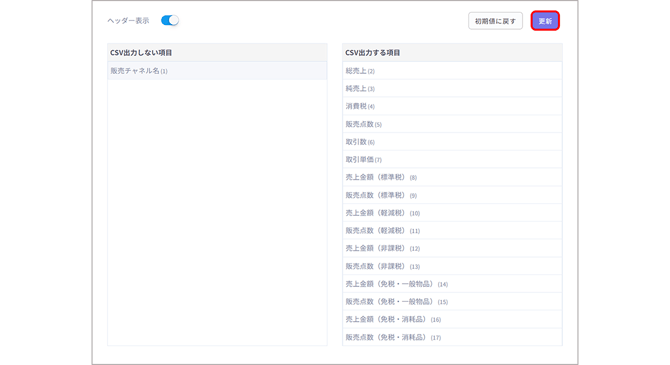Select 販売点数 (5) item

click(452, 124)
